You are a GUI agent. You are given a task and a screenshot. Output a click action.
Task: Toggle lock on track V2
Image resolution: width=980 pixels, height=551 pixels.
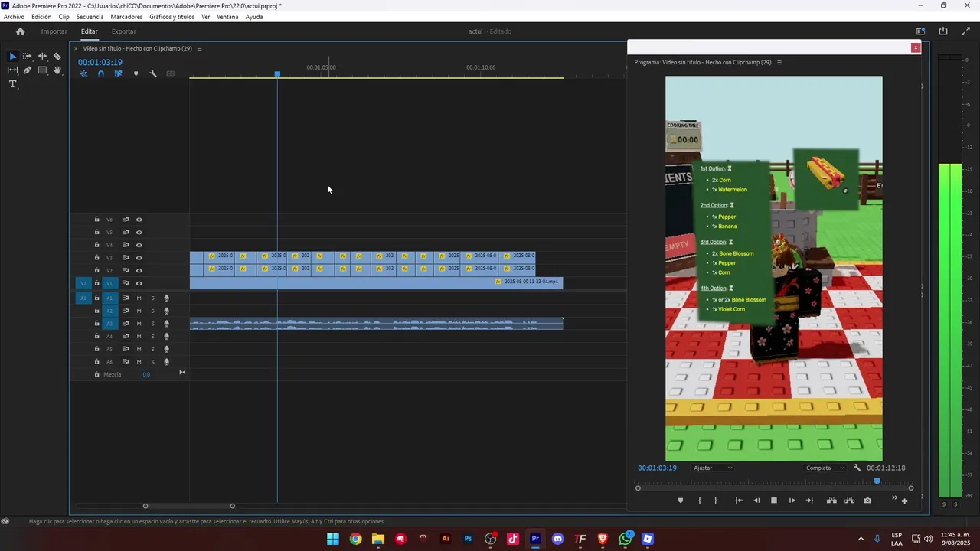point(96,270)
